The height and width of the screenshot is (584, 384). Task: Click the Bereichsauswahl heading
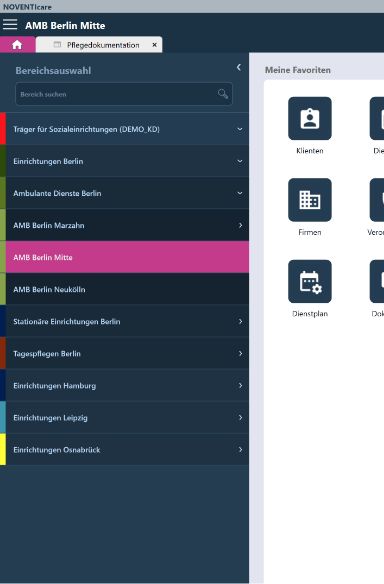click(53, 71)
